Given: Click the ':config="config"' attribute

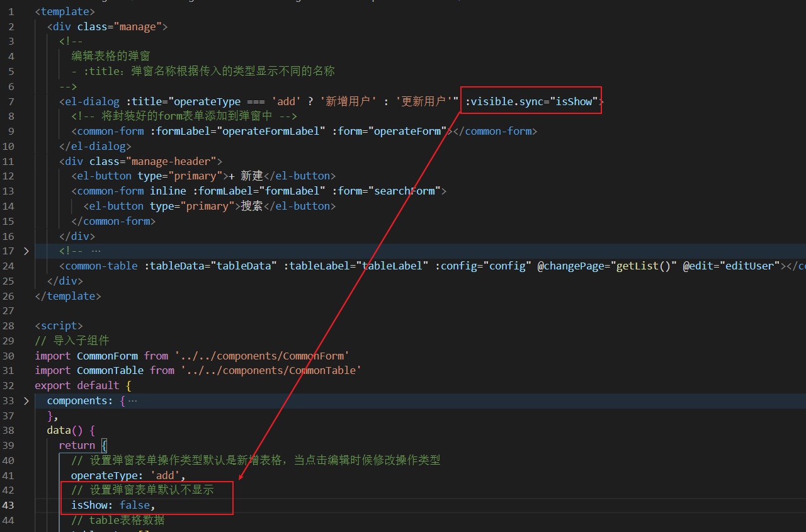Looking at the screenshot, I should 483,266.
